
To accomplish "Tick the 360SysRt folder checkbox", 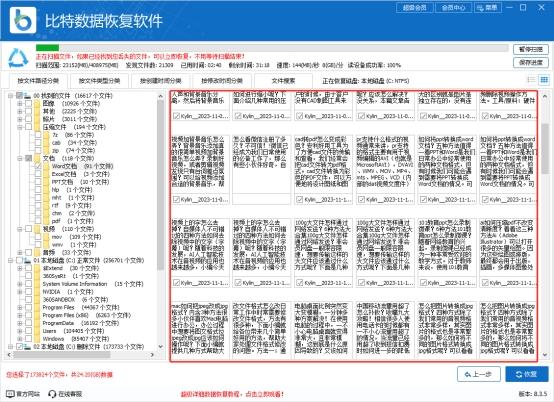I will click(29, 276).
